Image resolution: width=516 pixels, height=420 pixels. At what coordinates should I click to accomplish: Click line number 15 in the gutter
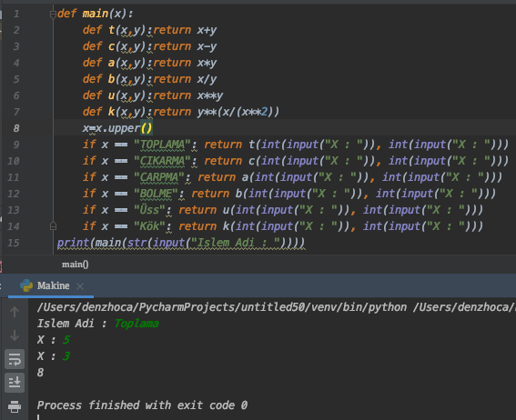pyautogui.click(x=14, y=243)
